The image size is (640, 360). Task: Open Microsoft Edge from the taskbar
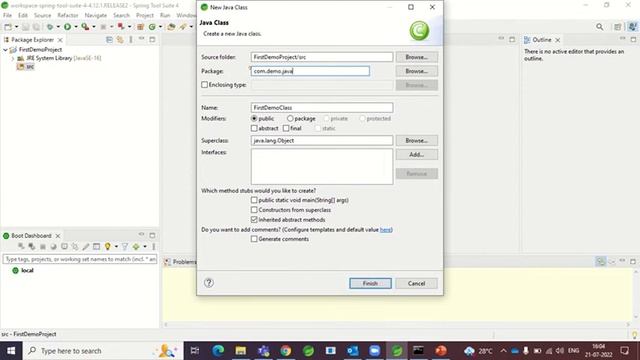(x=218, y=351)
